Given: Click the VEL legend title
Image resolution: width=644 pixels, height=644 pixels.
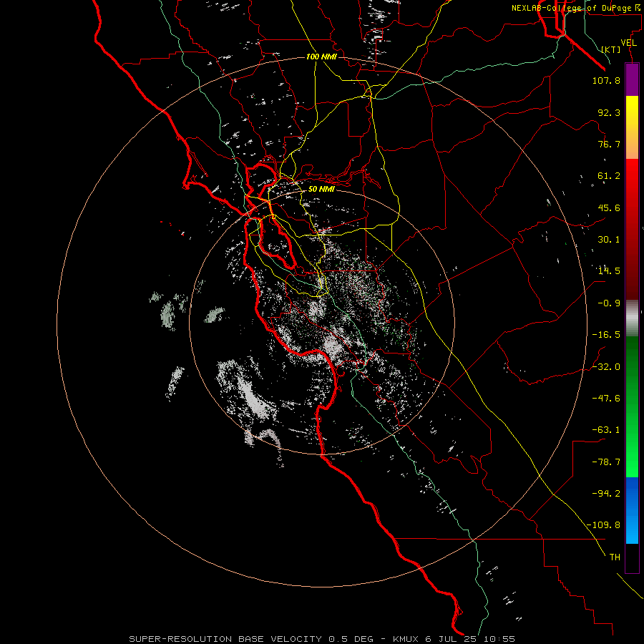Looking at the screenshot, I should pyautogui.click(x=629, y=43).
